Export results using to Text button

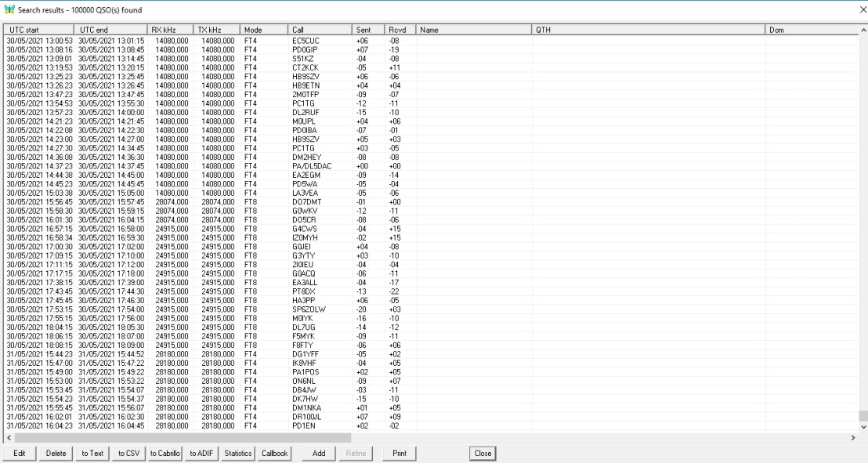pos(92,453)
